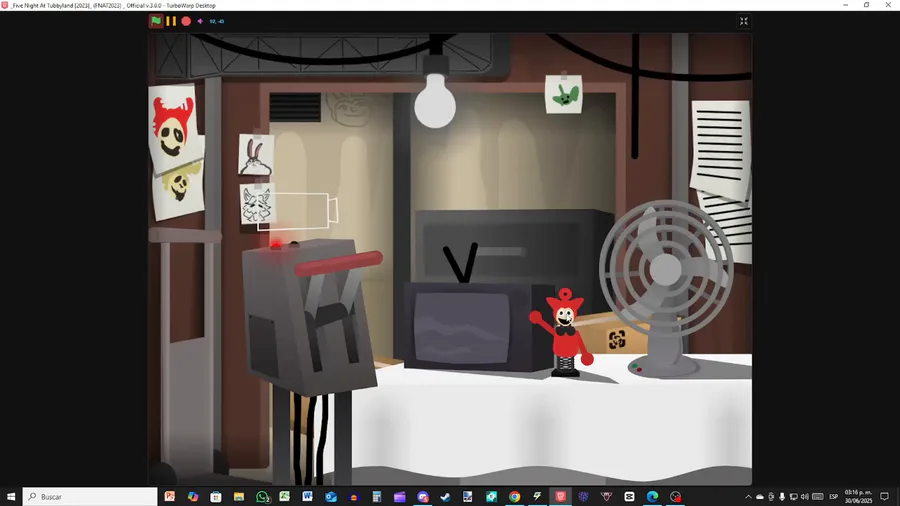This screenshot has height=506, width=900.
Task: Open Google Chrome from the taskbar
Action: pos(514,496)
